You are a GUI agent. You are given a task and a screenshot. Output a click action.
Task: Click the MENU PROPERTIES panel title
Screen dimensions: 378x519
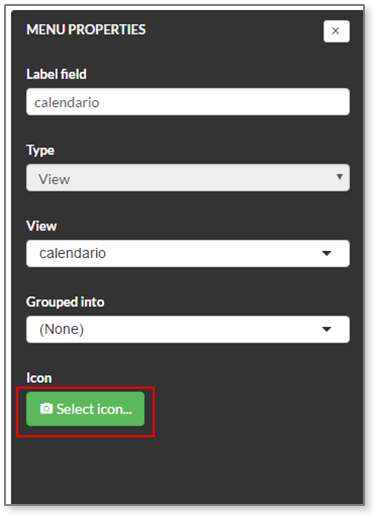[x=86, y=29]
